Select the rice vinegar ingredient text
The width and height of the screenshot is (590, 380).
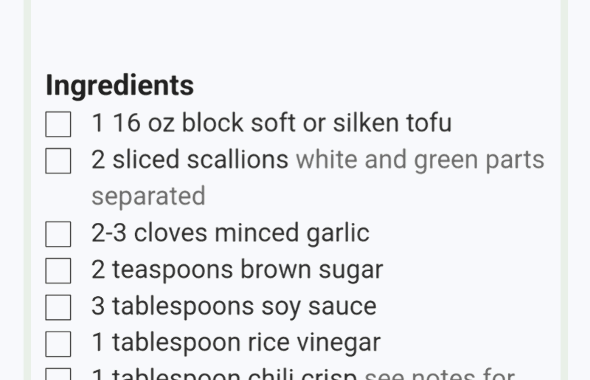(236, 343)
